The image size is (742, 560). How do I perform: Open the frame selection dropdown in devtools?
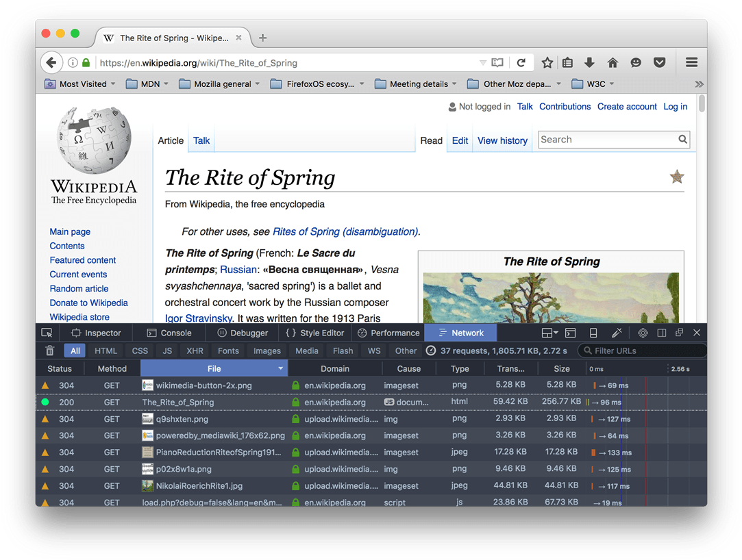tap(549, 333)
